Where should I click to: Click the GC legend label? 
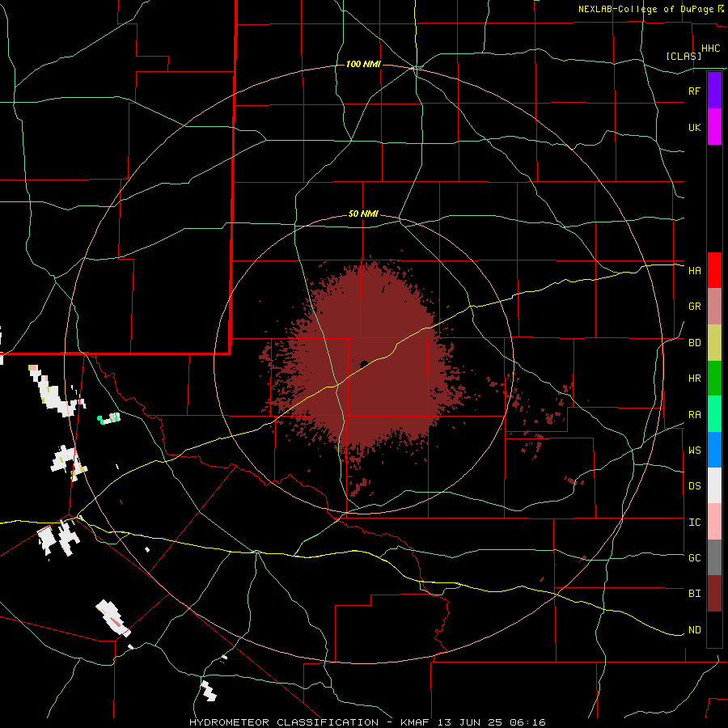click(694, 557)
